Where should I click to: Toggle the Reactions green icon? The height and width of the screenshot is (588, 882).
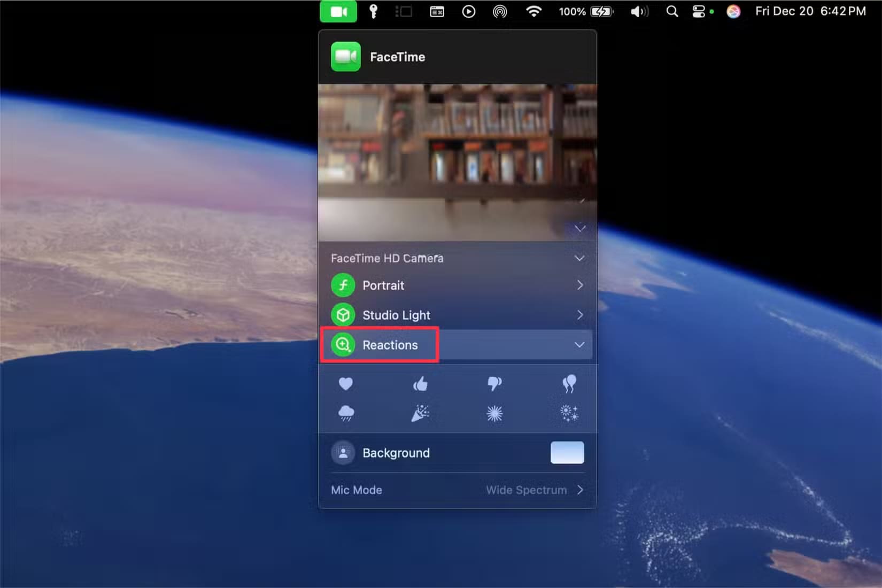click(x=343, y=345)
